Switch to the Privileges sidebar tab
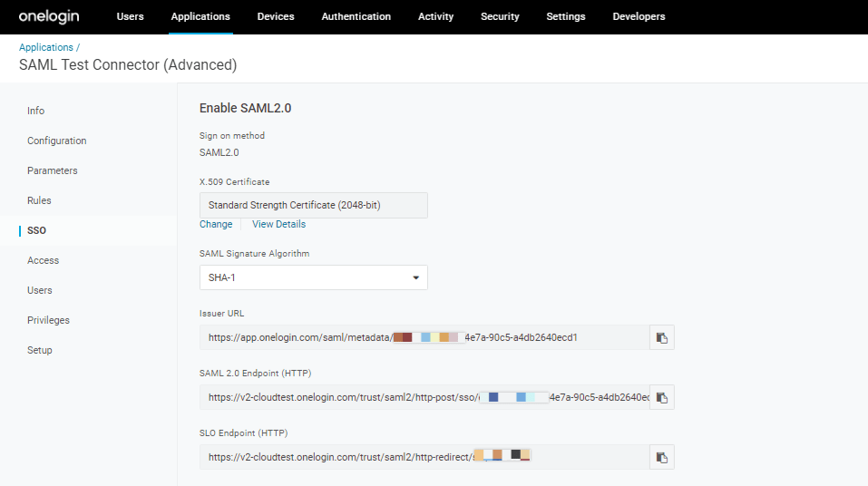This screenshot has height=486, width=868. click(49, 320)
